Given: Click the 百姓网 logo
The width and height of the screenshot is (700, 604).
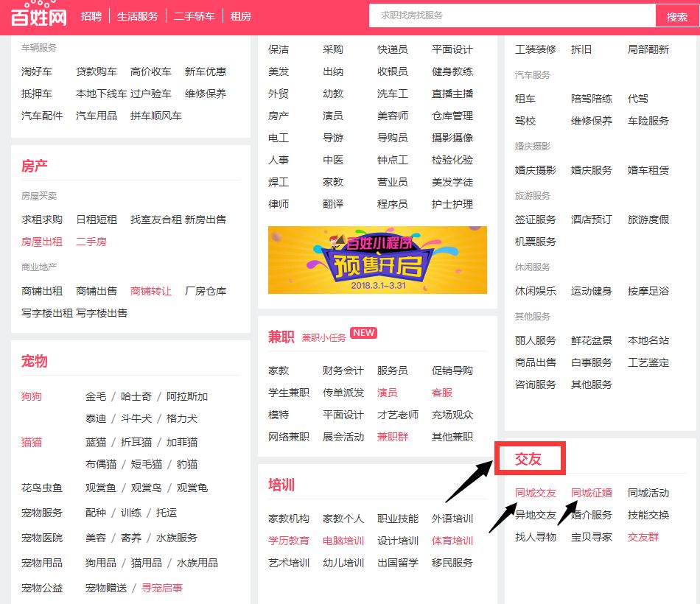Looking at the screenshot, I should click(38, 14).
